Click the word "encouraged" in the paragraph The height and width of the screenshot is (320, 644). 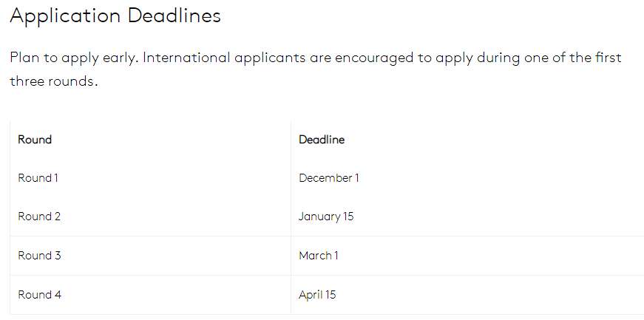[x=376, y=58]
